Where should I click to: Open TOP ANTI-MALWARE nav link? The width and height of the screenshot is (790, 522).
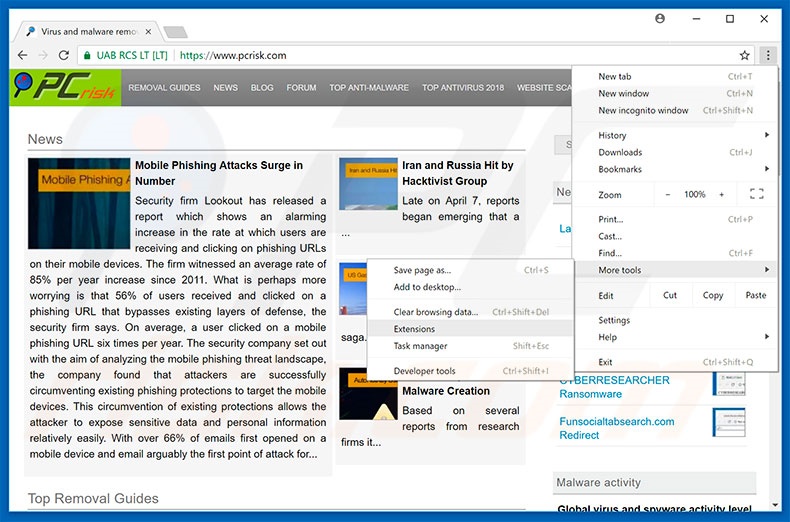coord(369,88)
